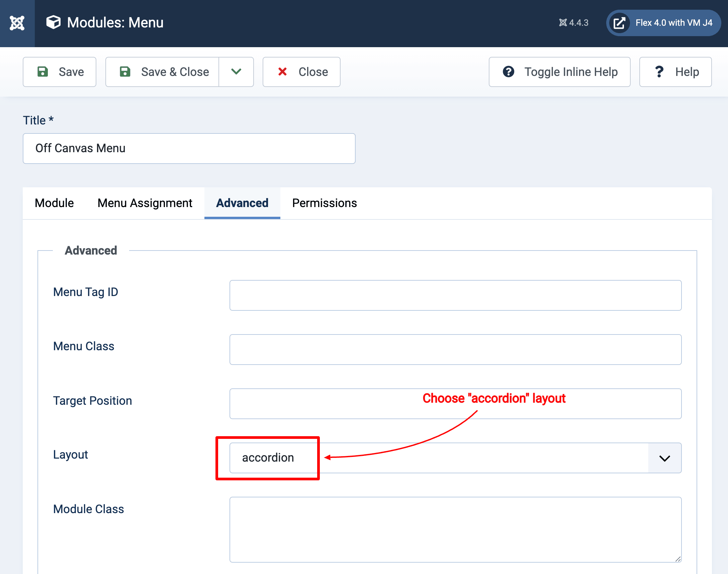Go to the Permissions tab

[324, 203]
